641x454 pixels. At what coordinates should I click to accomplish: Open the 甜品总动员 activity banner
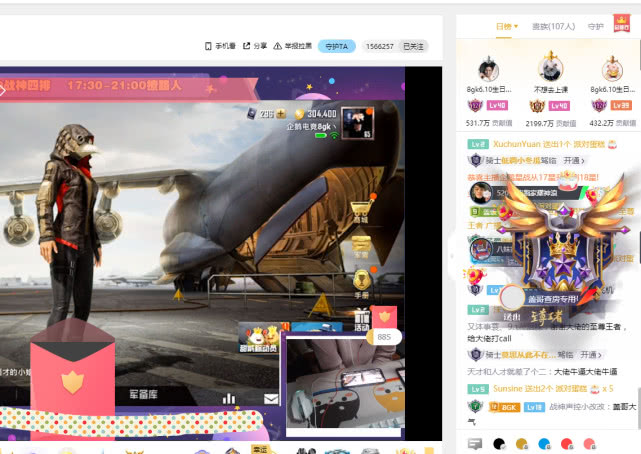pos(260,338)
